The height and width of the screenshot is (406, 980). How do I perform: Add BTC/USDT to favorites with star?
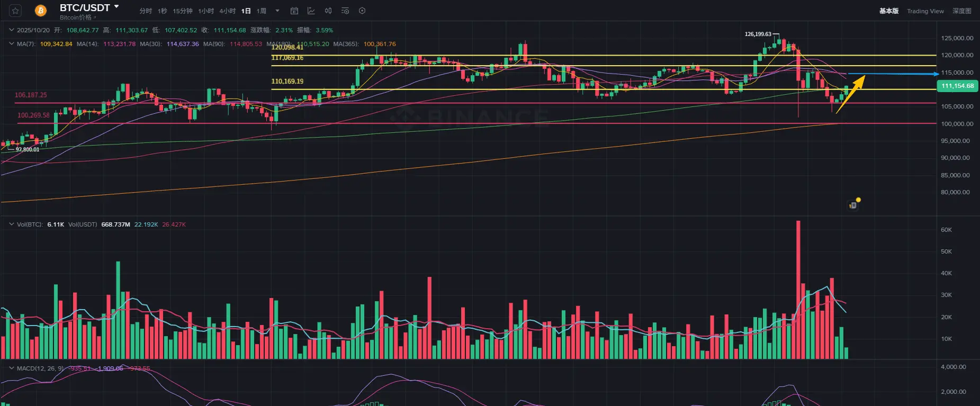[x=15, y=11]
